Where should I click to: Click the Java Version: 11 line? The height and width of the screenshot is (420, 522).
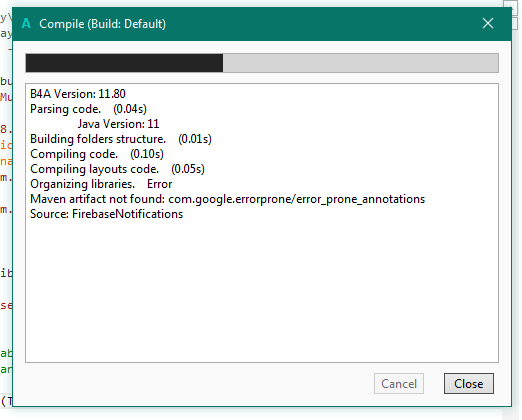(x=118, y=124)
